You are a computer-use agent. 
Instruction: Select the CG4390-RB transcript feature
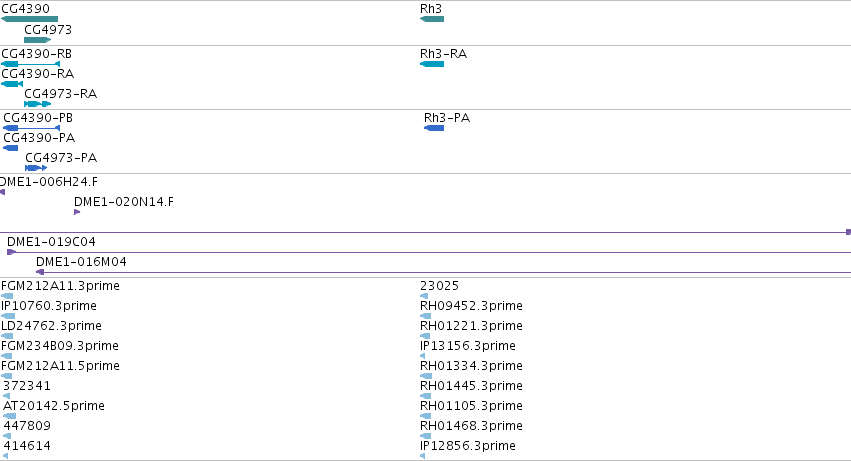tap(30, 64)
